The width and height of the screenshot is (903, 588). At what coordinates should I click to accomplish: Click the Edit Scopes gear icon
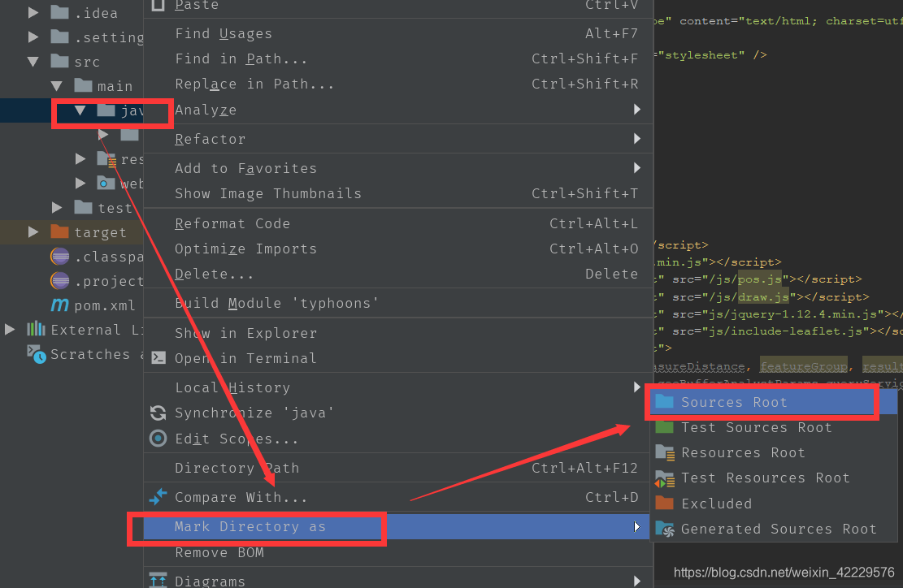(x=158, y=439)
